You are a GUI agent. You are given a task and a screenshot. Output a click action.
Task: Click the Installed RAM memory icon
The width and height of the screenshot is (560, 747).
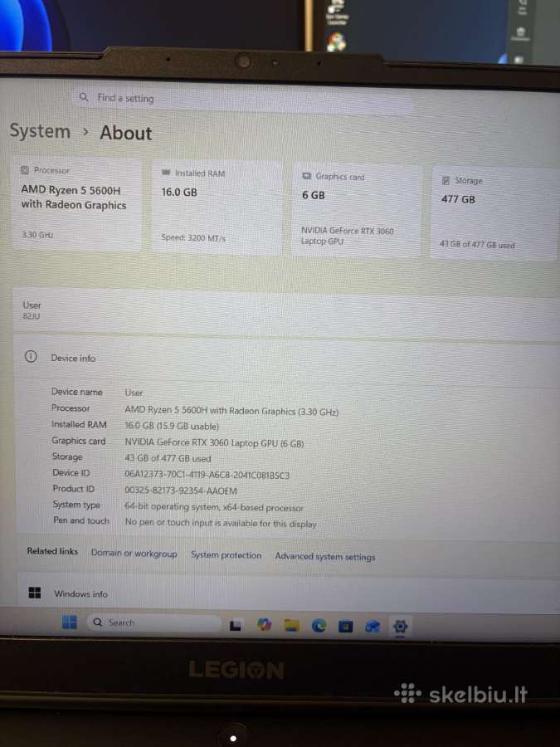pyautogui.click(x=166, y=173)
